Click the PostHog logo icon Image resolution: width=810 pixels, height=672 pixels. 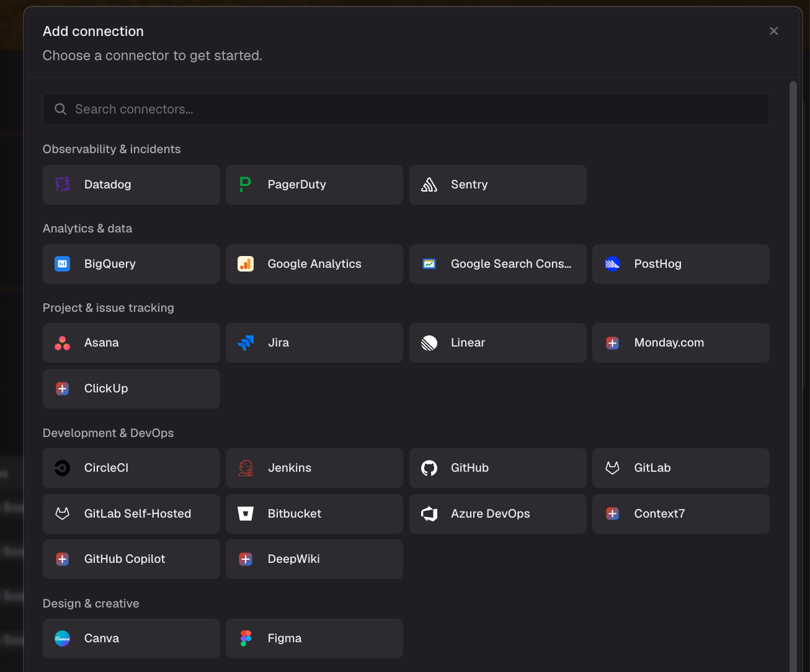tap(613, 264)
